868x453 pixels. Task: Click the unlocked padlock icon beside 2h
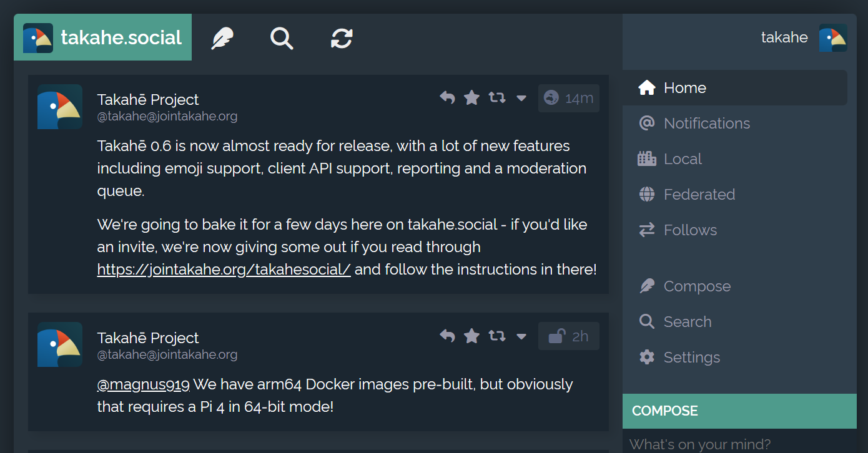pos(557,336)
